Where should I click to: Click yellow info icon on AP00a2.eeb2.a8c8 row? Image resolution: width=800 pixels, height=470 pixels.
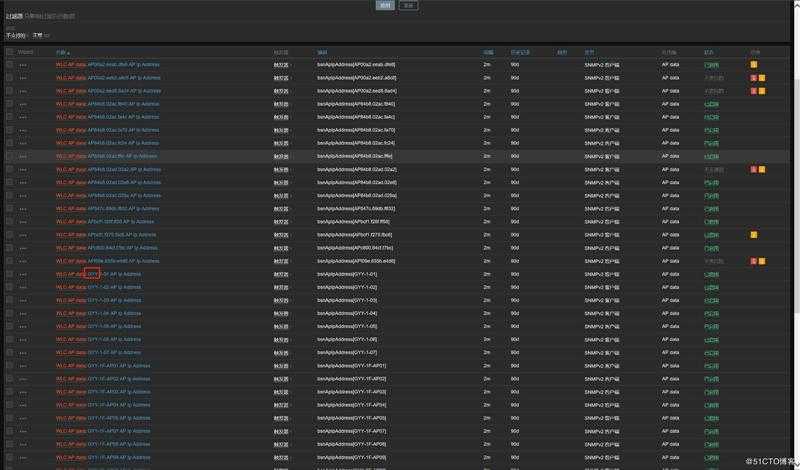click(762, 78)
